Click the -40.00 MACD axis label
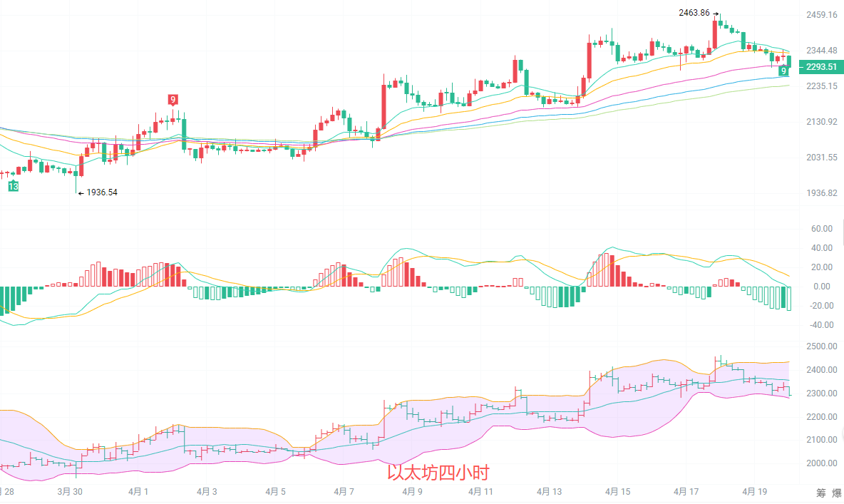Screen dimensions: 844x504 coord(820,325)
